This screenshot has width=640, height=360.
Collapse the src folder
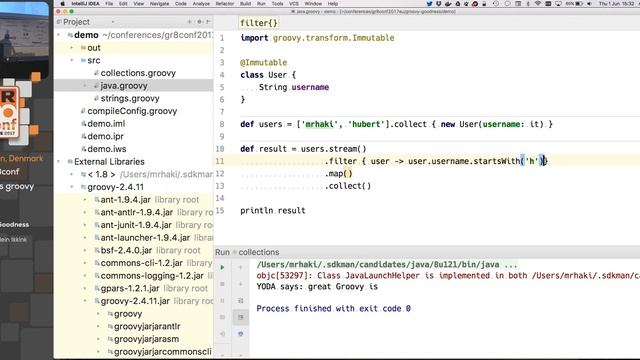[72, 60]
